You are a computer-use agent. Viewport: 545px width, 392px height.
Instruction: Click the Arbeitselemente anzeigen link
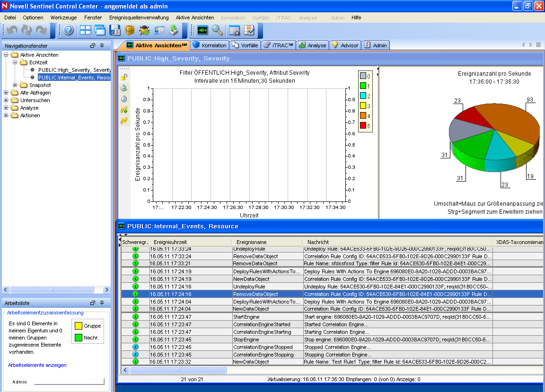tap(37, 365)
